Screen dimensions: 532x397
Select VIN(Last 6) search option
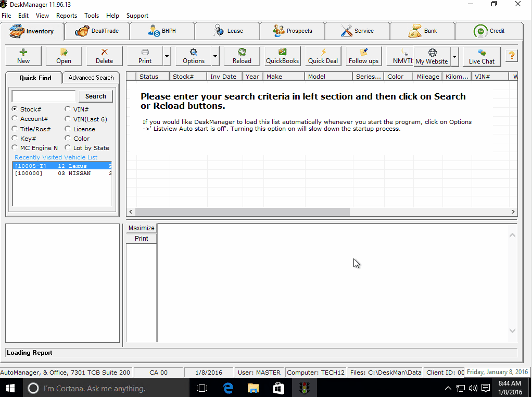(67, 118)
